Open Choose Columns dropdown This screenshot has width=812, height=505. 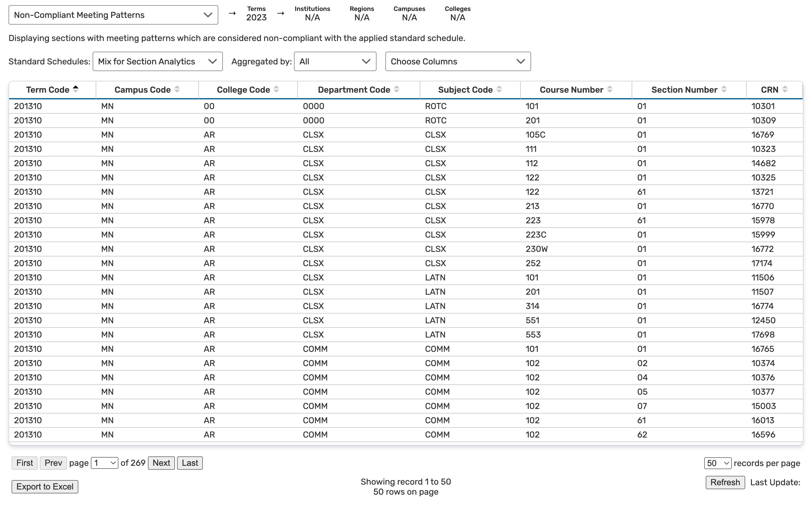tap(458, 61)
